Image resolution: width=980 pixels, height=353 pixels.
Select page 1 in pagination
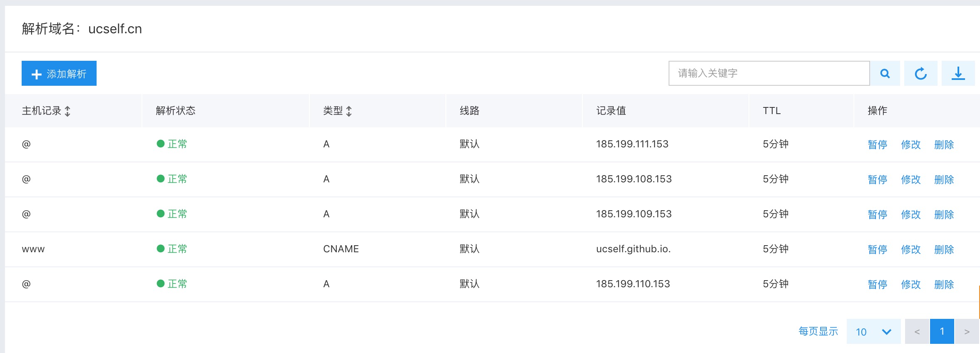pyautogui.click(x=942, y=331)
